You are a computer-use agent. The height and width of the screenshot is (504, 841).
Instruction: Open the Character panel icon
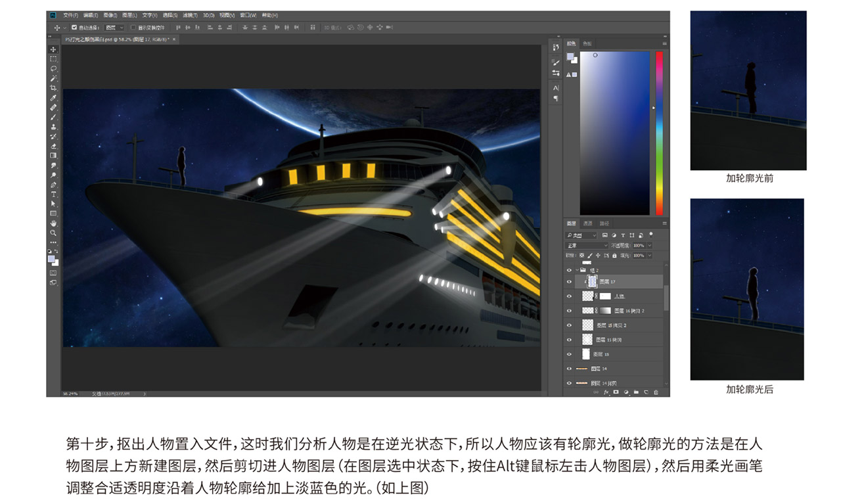[x=556, y=87]
